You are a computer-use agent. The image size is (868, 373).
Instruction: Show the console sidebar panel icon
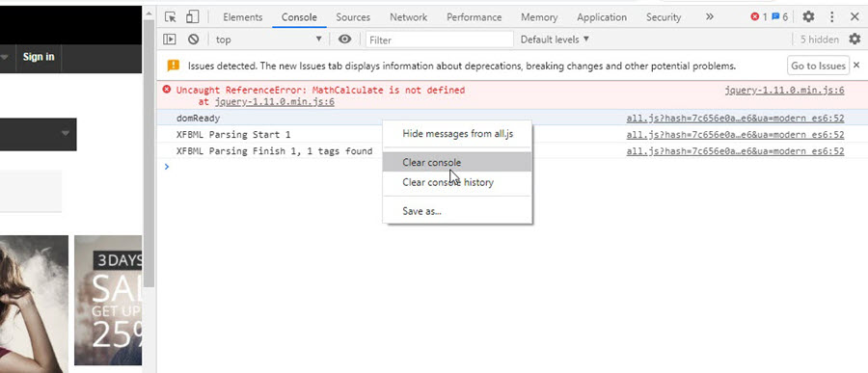tap(170, 40)
